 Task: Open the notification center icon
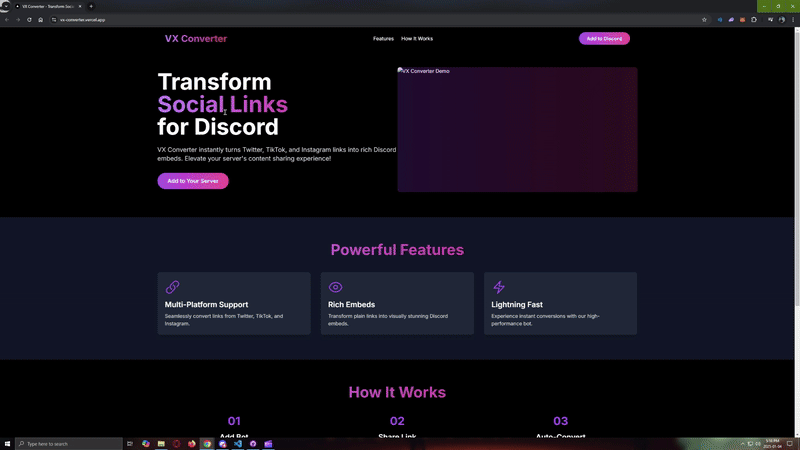(790, 444)
